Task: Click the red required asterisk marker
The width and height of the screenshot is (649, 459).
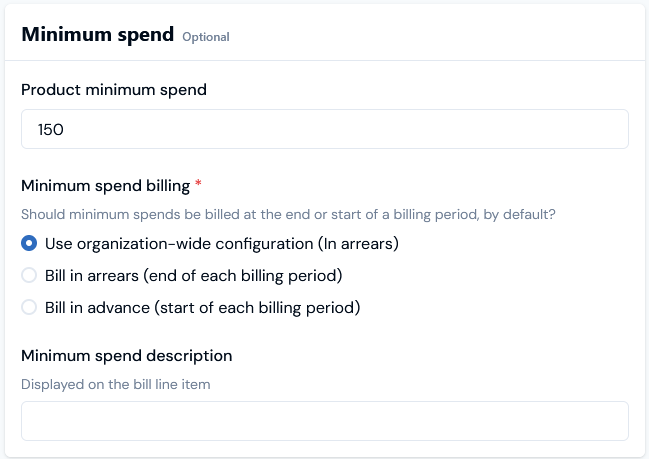Action: tap(198, 183)
